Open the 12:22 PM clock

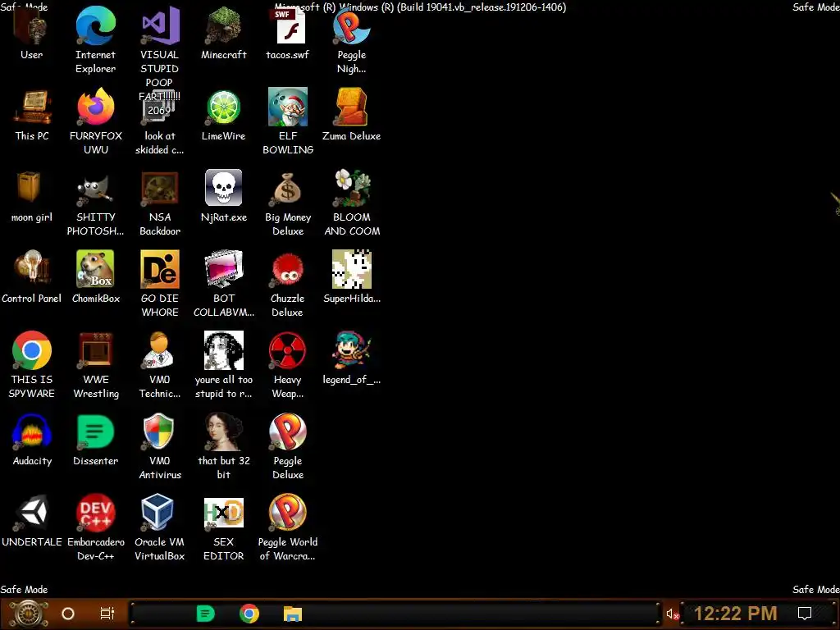736,614
